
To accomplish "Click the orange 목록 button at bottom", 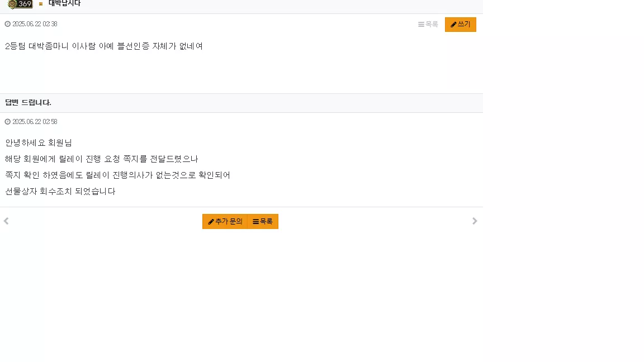I will tap(263, 222).
